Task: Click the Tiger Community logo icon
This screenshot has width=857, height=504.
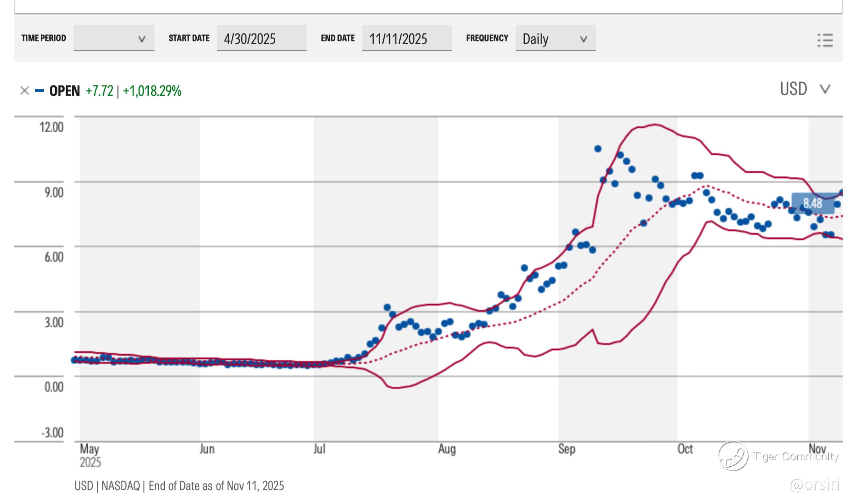Action: tap(733, 456)
